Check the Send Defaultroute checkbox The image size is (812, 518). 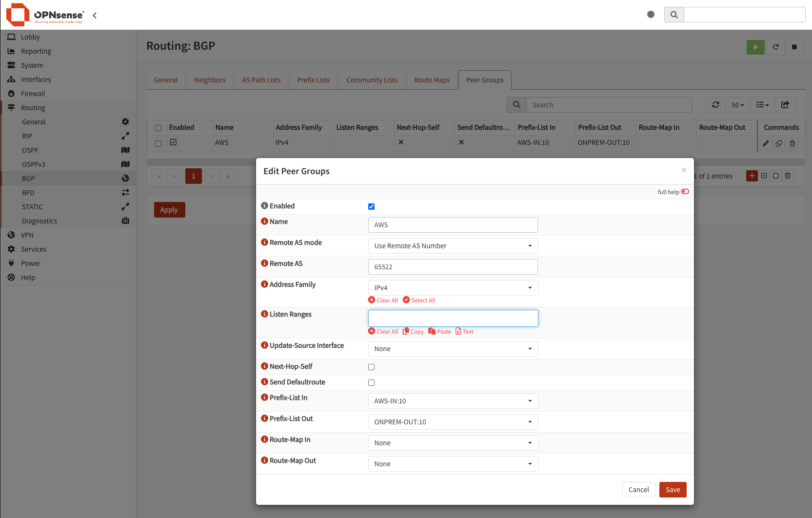click(x=372, y=383)
